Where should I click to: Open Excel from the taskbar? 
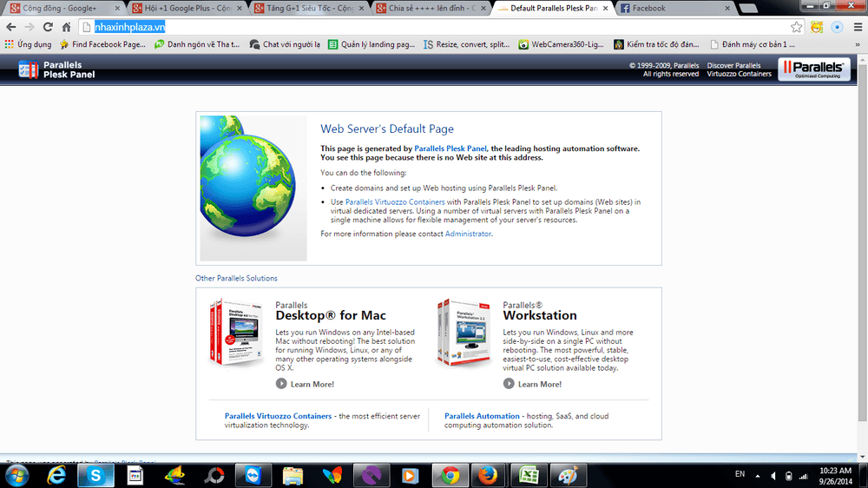click(529, 476)
